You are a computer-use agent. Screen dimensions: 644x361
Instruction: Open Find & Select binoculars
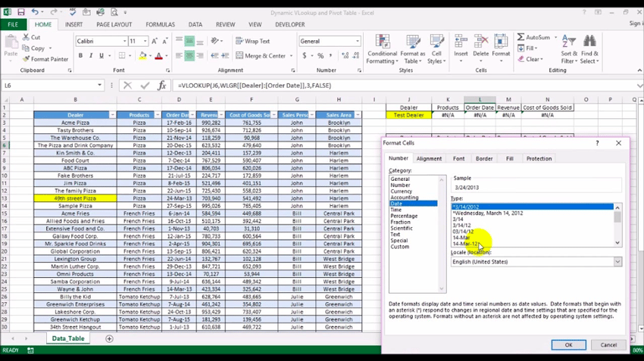(589, 49)
